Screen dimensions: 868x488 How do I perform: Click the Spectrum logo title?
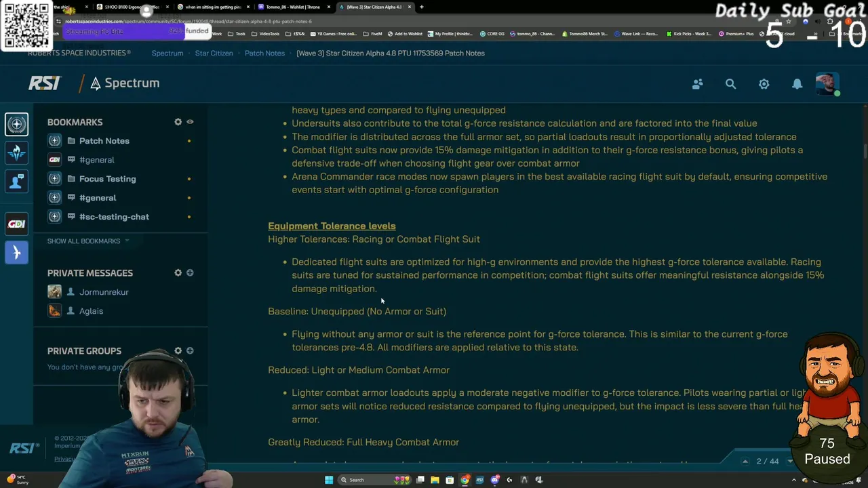tap(125, 83)
